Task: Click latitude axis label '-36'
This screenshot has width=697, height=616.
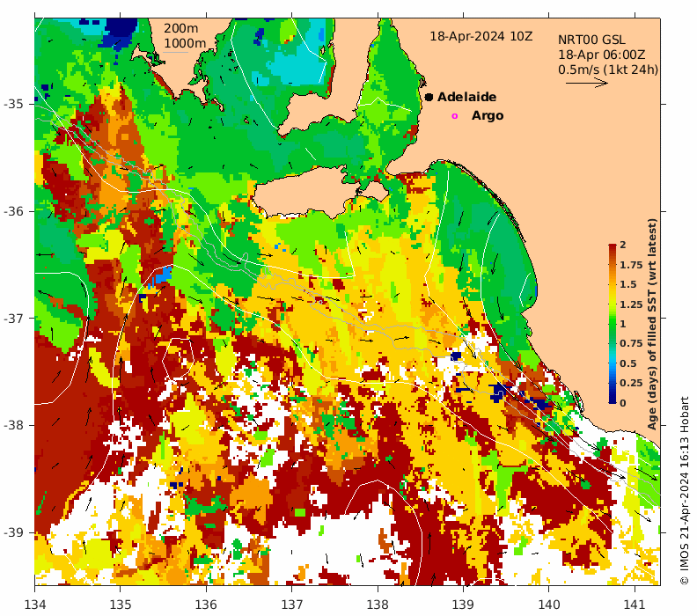Action: click(13, 211)
